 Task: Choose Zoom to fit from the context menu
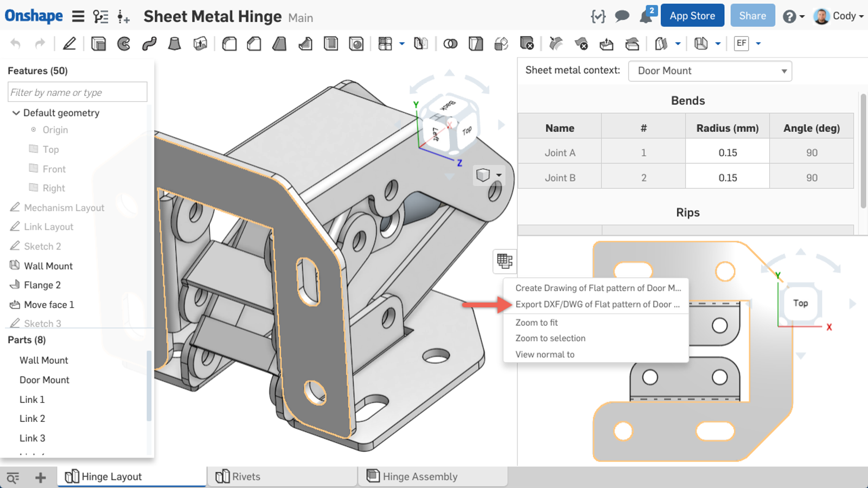tap(536, 322)
